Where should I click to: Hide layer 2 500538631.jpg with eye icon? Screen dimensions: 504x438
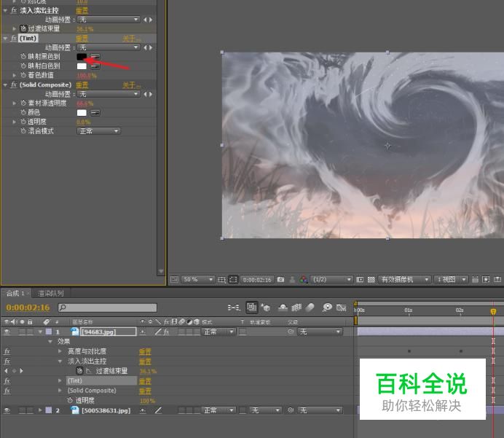[7, 410]
